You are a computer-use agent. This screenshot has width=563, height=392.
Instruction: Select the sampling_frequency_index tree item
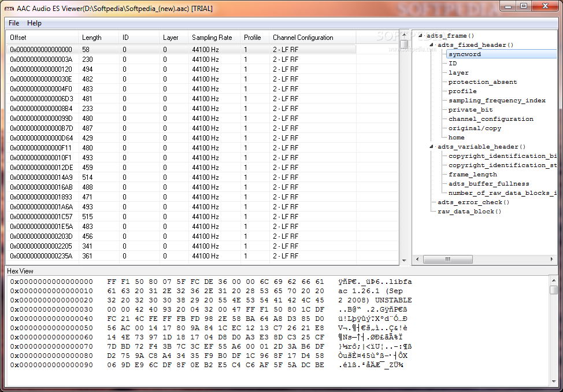click(497, 101)
